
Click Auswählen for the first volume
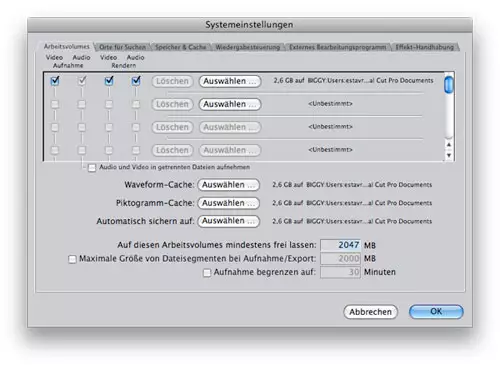[x=230, y=81]
